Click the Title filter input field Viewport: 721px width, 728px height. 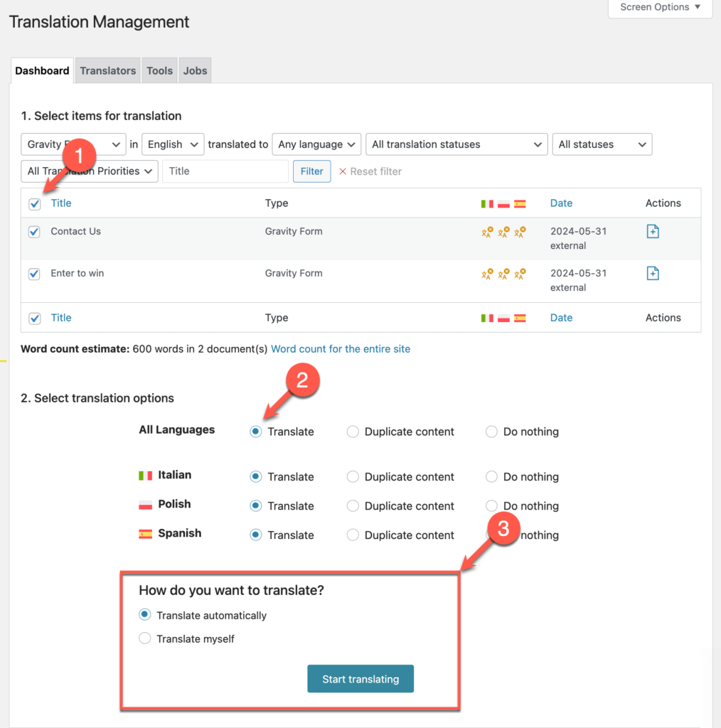(x=225, y=171)
